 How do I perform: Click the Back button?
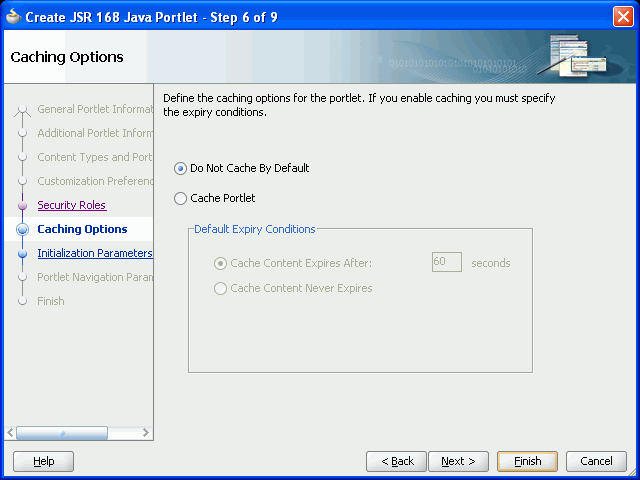(x=396, y=461)
